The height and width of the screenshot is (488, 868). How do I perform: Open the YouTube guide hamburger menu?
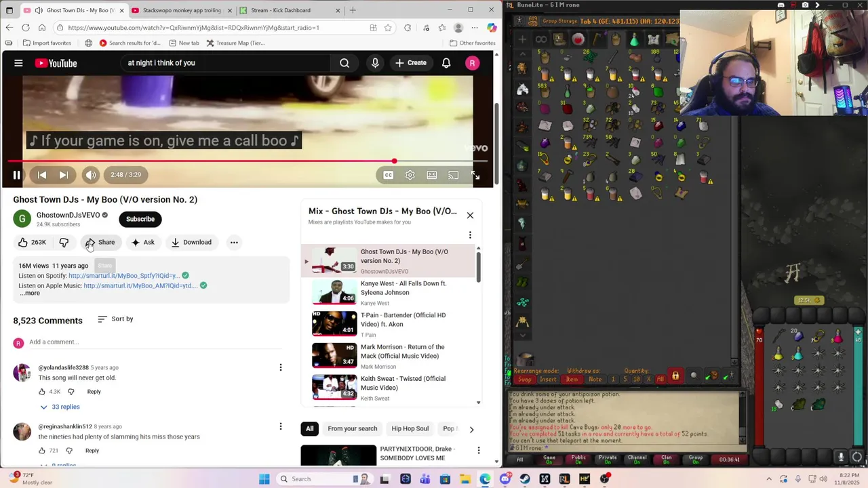18,63
